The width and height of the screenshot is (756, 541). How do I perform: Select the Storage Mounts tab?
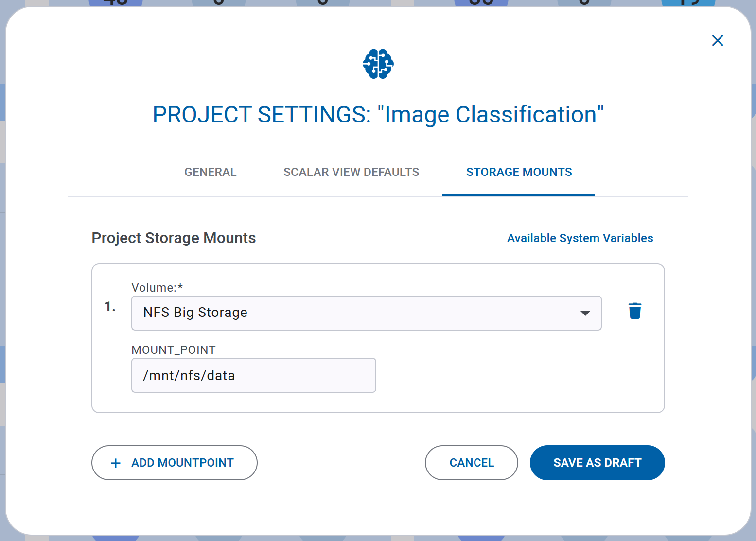pyautogui.click(x=519, y=172)
